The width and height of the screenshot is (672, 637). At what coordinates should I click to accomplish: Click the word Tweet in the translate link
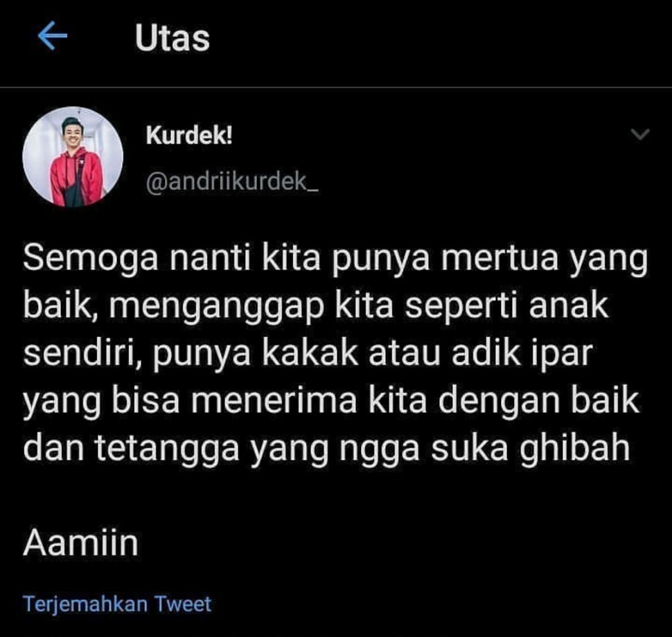(183, 604)
